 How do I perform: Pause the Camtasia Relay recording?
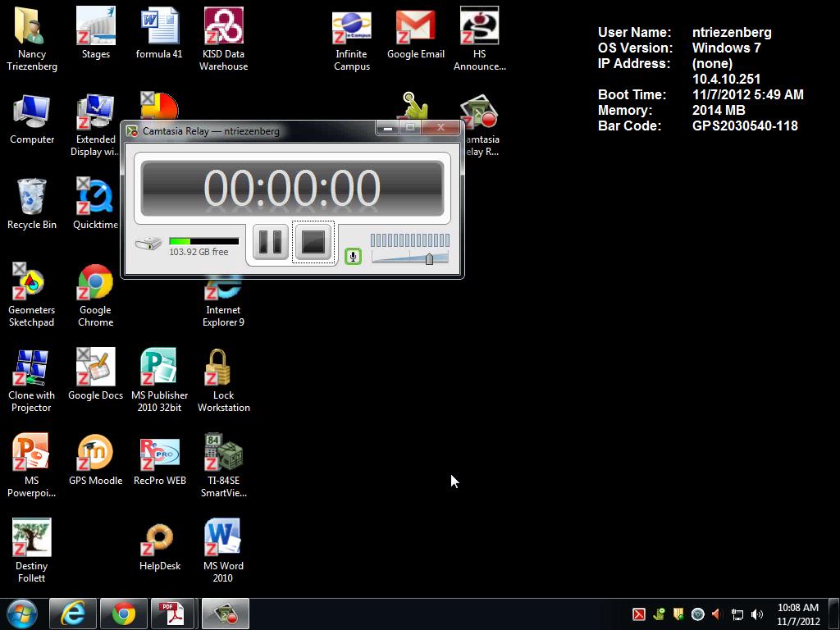pos(270,242)
